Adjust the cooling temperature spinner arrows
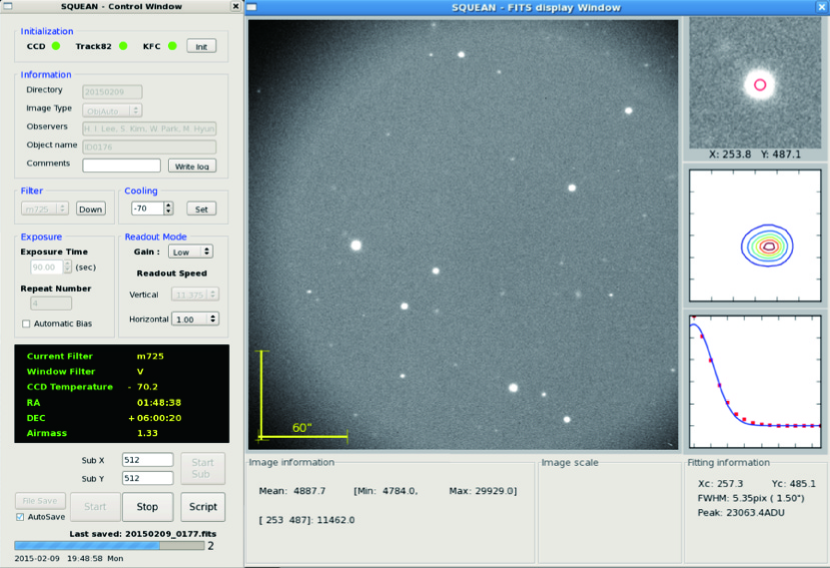The width and height of the screenshot is (830, 568). (168, 208)
